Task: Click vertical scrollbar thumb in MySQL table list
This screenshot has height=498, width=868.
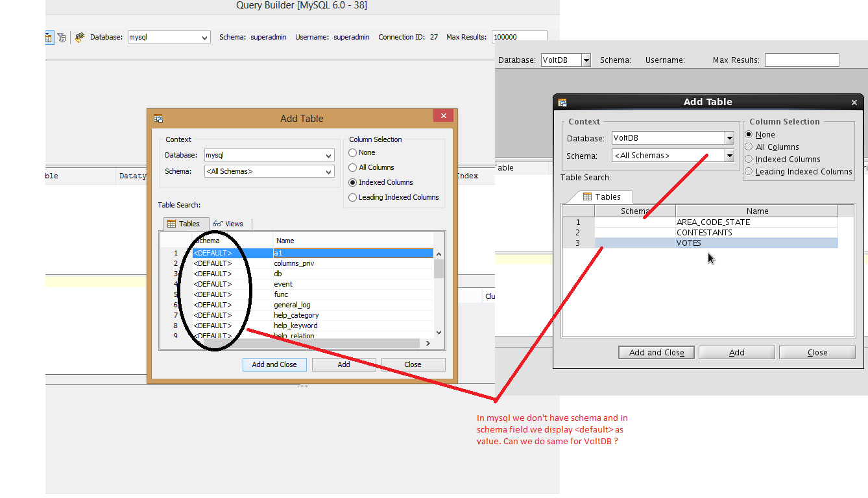Action: 439,269
